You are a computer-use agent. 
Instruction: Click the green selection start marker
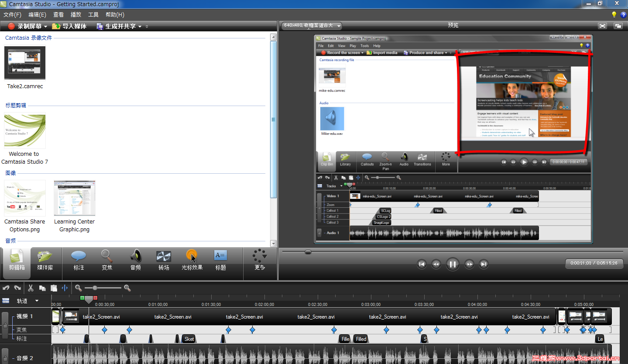pyautogui.click(x=82, y=297)
